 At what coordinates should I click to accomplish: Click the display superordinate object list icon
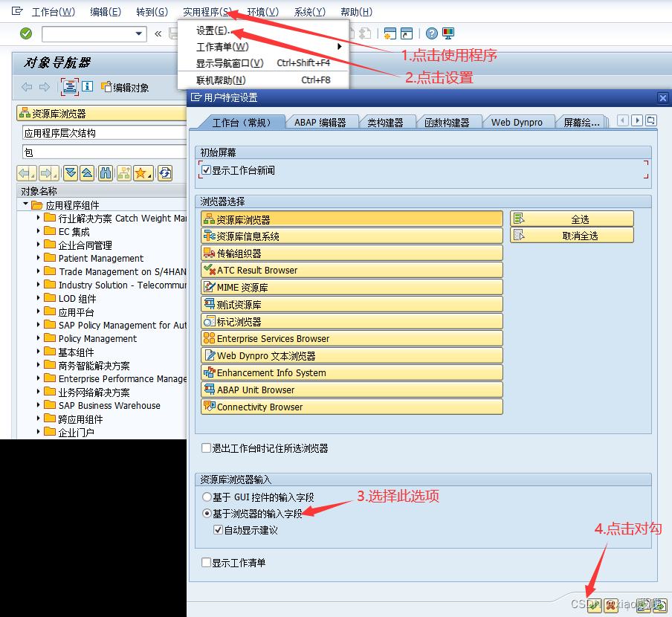click(124, 173)
